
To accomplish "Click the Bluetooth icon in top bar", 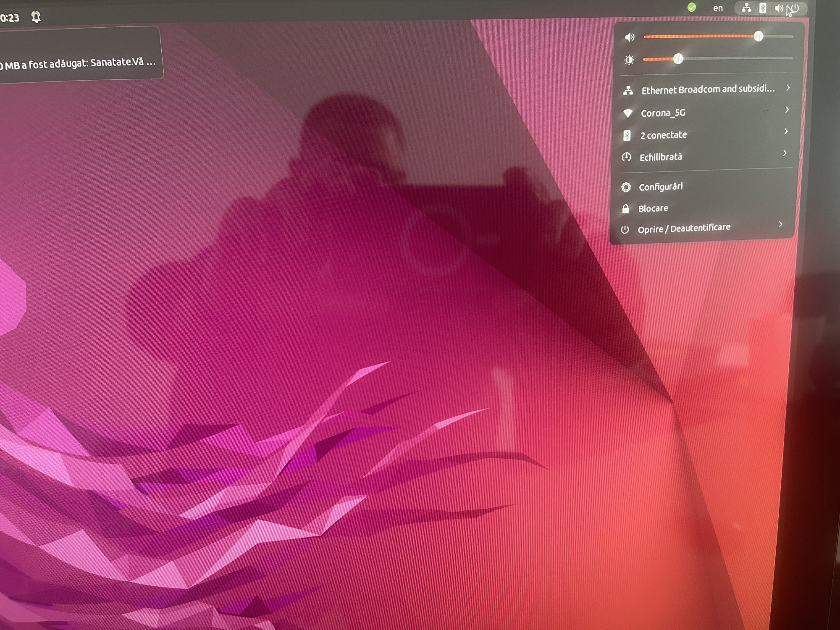I will tap(763, 8).
